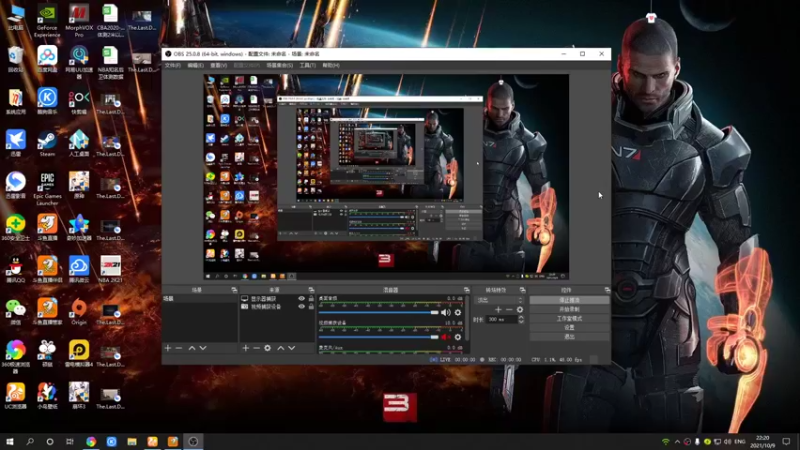The height and width of the screenshot is (450, 800).
Task: Move scene up in Scenes panel
Action: click(x=192, y=348)
